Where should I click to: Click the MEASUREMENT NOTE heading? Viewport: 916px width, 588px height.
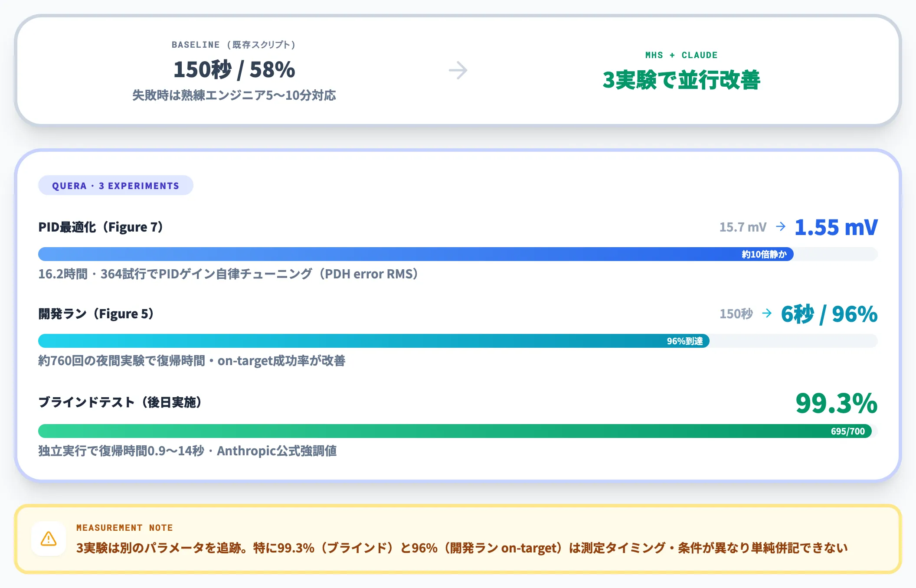tap(124, 528)
